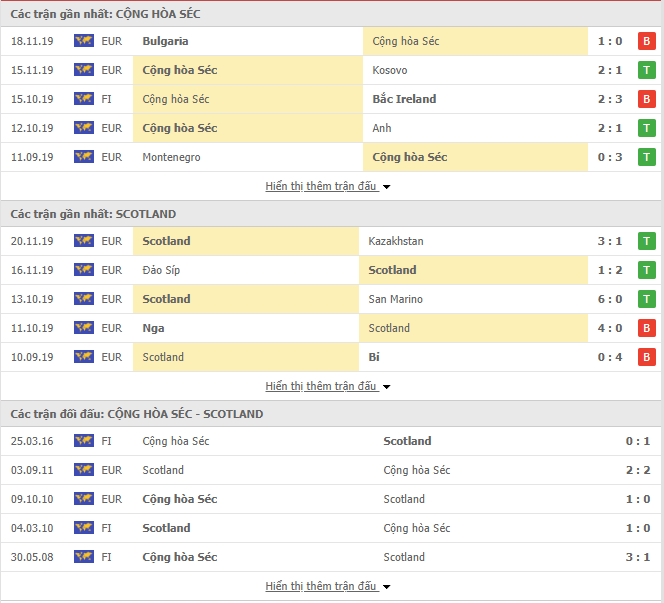Screen dimensions: 664x603
Task: Click flag icon beside 30.05.08 match
Action: 84,557
